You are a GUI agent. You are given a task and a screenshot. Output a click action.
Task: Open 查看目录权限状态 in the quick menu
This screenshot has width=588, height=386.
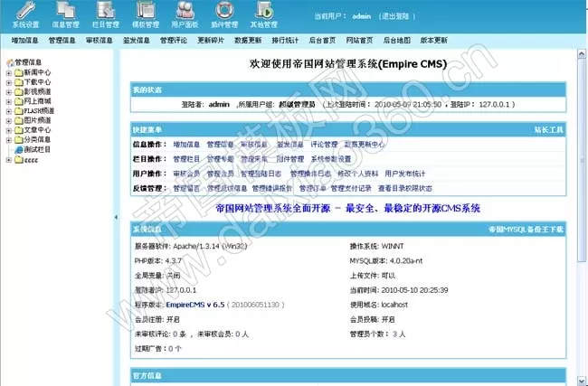(405, 188)
